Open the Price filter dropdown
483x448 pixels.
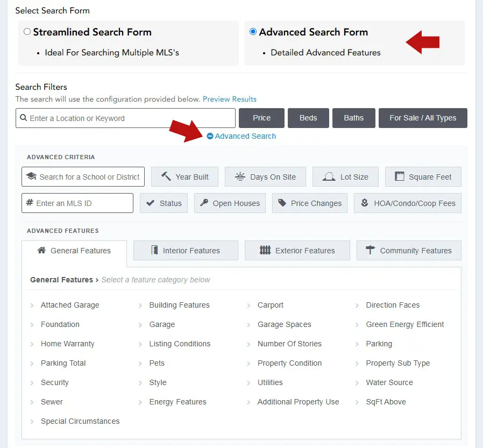[261, 118]
